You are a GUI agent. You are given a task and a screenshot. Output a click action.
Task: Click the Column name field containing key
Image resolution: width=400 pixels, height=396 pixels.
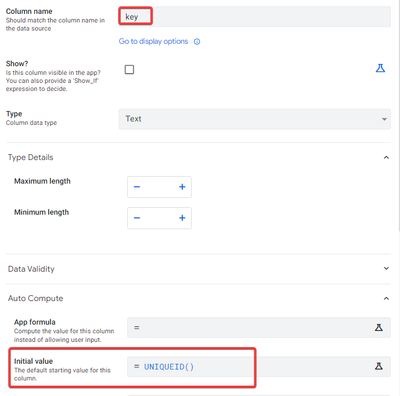(x=254, y=17)
